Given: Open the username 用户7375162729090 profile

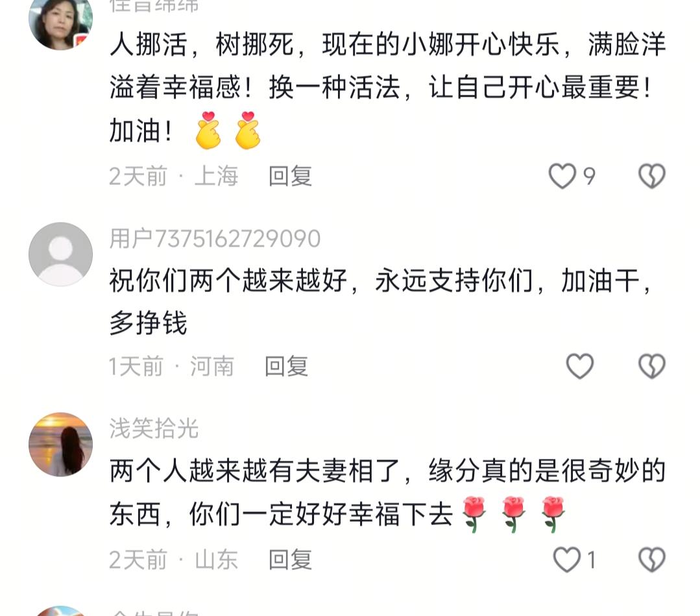Looking at the screenshot, I should [x=215, y=238].
